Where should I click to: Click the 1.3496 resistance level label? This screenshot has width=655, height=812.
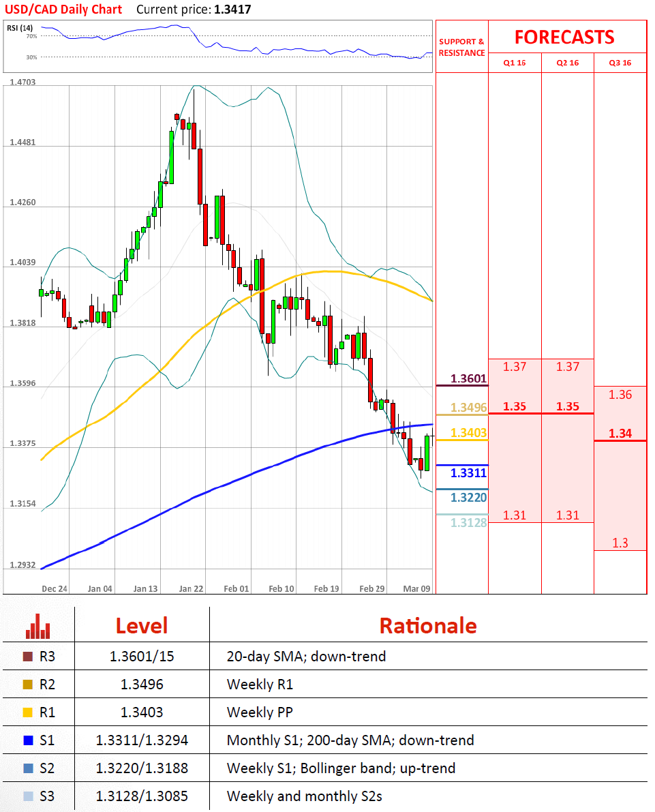pyautogui.click(x=468, y=408)
